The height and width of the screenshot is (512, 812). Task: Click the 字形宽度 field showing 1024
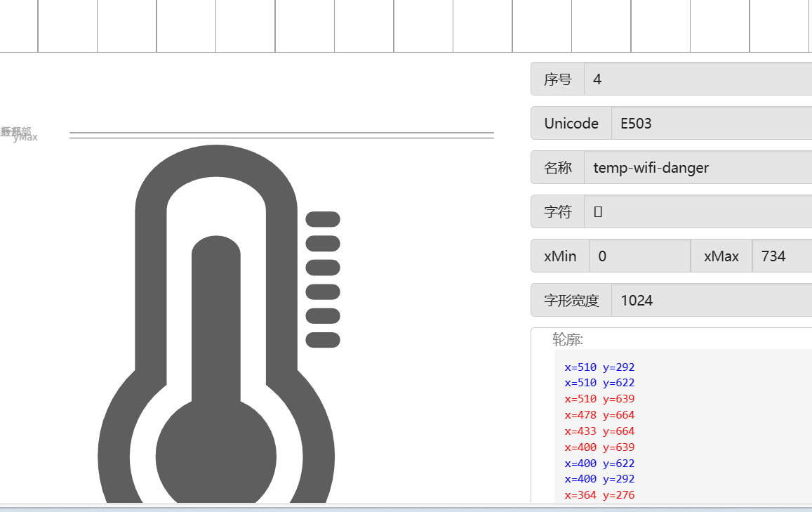712,300
